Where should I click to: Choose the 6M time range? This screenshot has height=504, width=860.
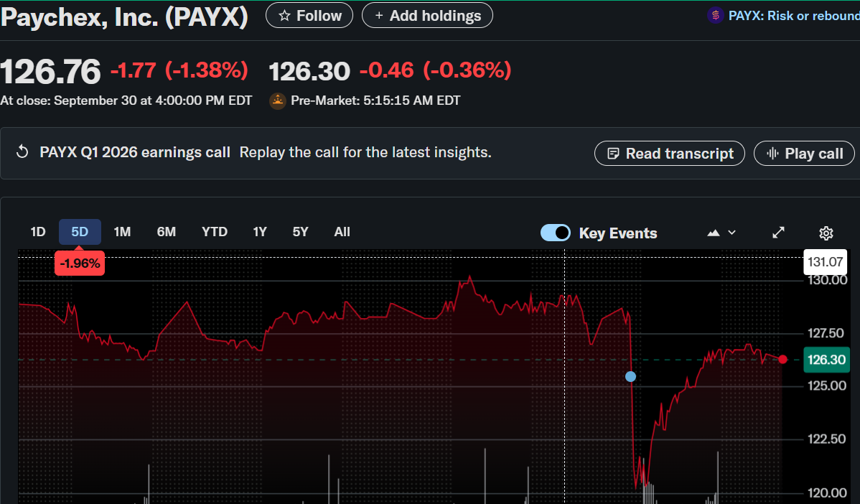(166, 232)
